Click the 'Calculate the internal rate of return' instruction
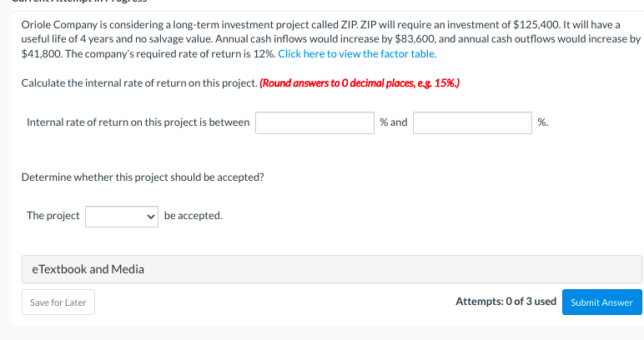 click(138, 83)
